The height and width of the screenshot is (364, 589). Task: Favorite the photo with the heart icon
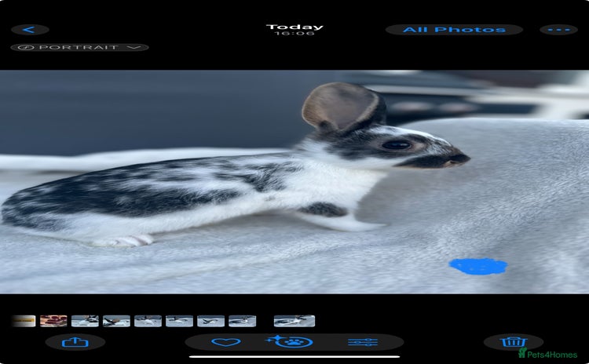pyautogui.click(x=225, y=342)
